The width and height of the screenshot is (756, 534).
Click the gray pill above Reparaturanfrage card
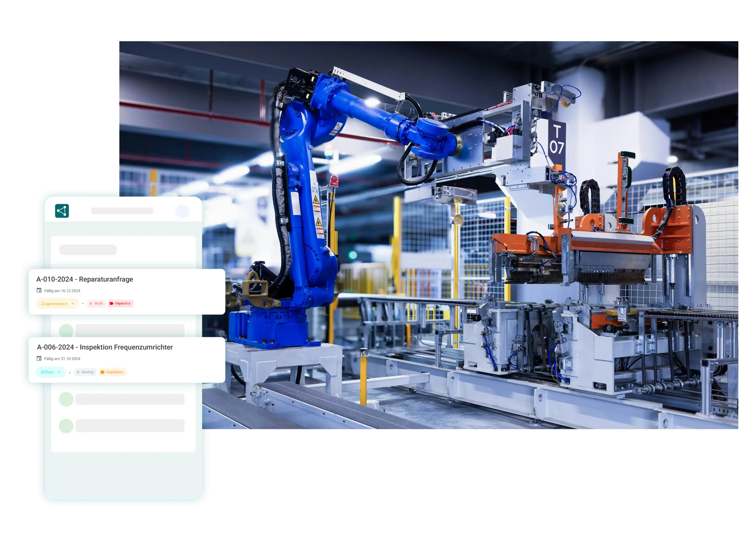click(88, 250)
